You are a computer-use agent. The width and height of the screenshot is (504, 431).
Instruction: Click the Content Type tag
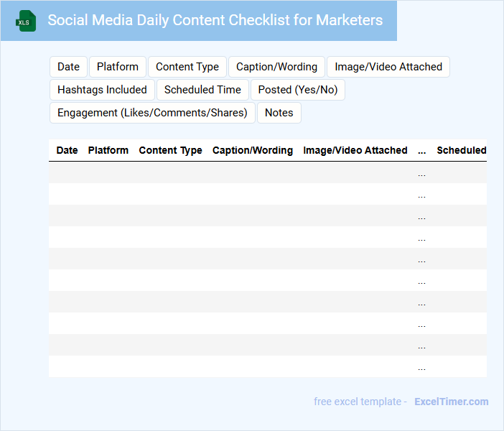187,67
